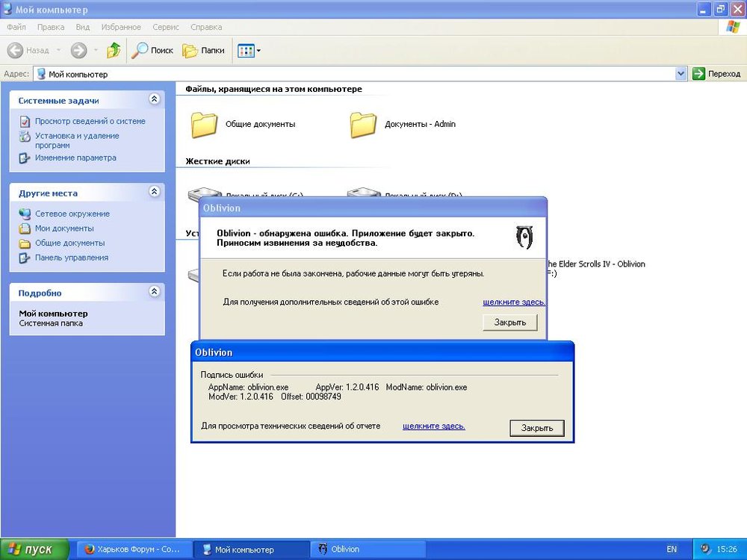
Task: Click the My Computer title bar icon
Action: [7, 9]
